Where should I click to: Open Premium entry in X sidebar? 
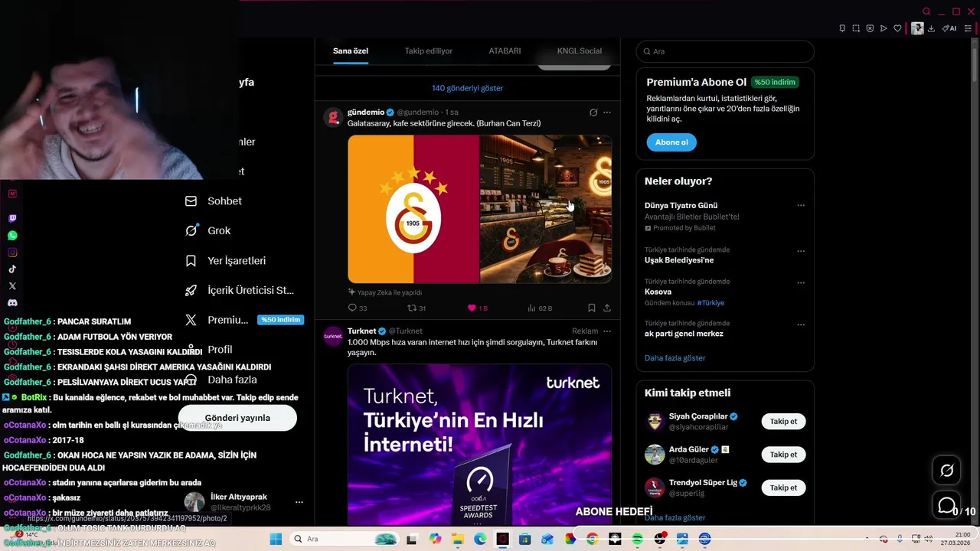[x=243, y=320]
